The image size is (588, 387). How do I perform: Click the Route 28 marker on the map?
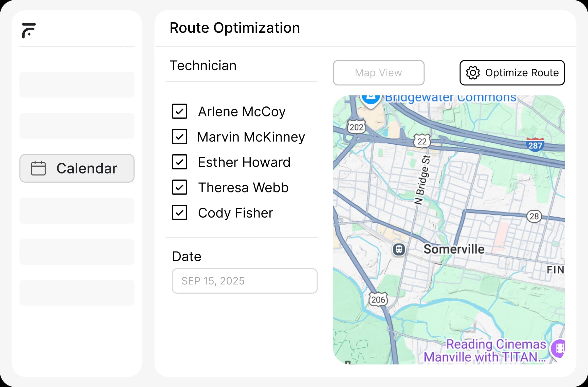pos(534,216)
